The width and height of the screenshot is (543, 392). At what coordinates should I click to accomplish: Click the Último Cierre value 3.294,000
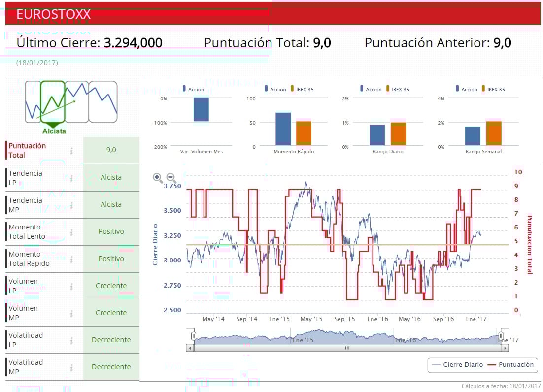[133, 43]
